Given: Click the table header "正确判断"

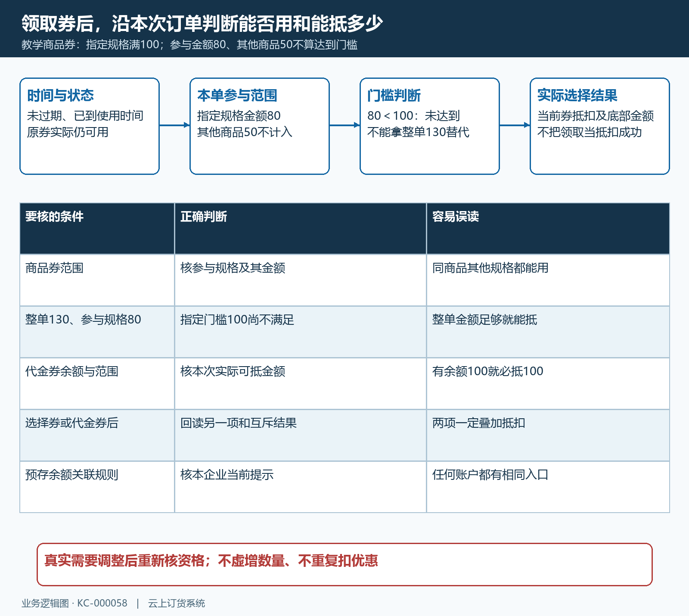Looking at the screenshot, I should (300, 228).
